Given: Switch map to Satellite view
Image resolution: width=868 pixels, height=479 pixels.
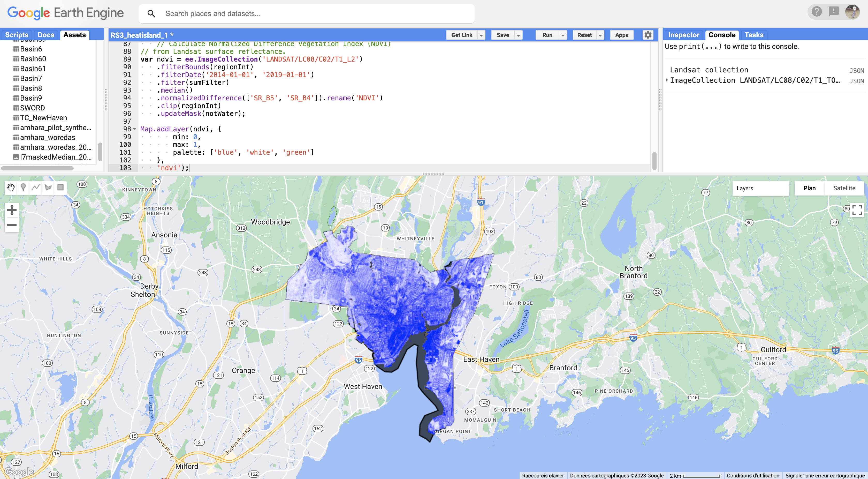Looking at the screenshot, I should point(844,189).
